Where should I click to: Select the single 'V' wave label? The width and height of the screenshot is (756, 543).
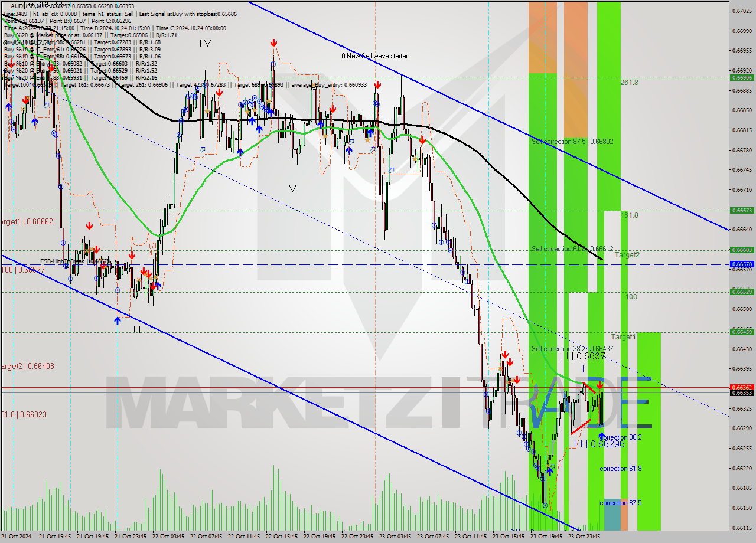click(292, 188)
